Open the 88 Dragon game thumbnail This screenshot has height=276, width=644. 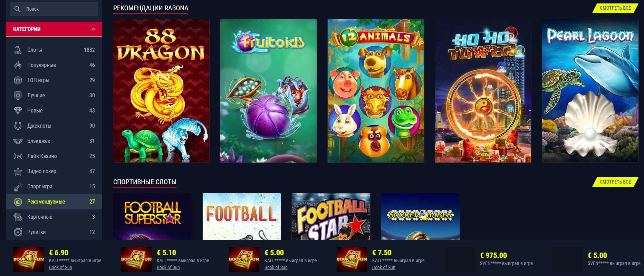(x=161, y=91)
